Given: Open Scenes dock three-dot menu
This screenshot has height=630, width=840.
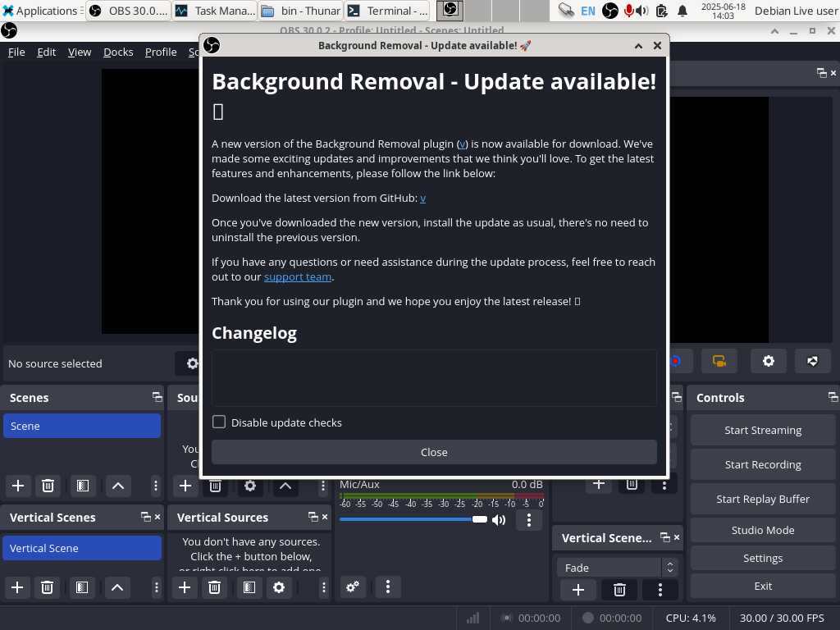Looking at the screenshot, I should pyautogui.click(x=155, y=486).
